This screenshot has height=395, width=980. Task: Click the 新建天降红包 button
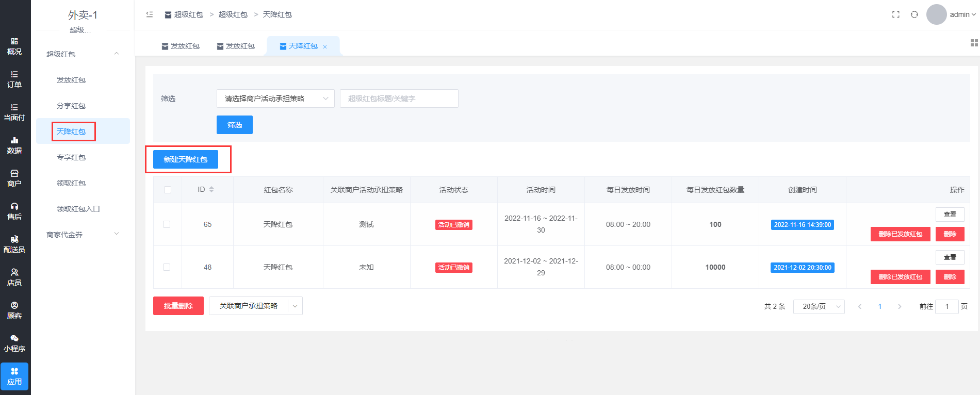186,159
